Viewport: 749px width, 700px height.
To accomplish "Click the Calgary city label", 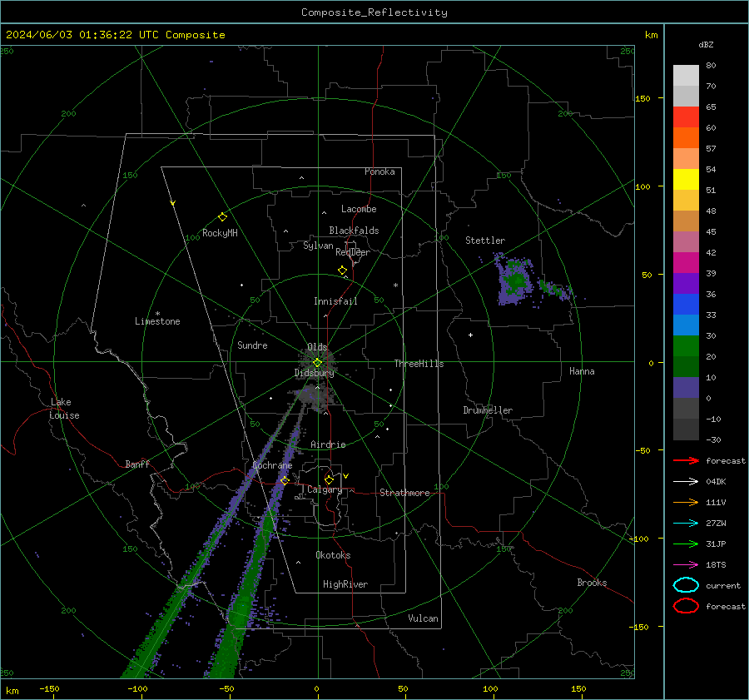I will (x=325, y=489).
